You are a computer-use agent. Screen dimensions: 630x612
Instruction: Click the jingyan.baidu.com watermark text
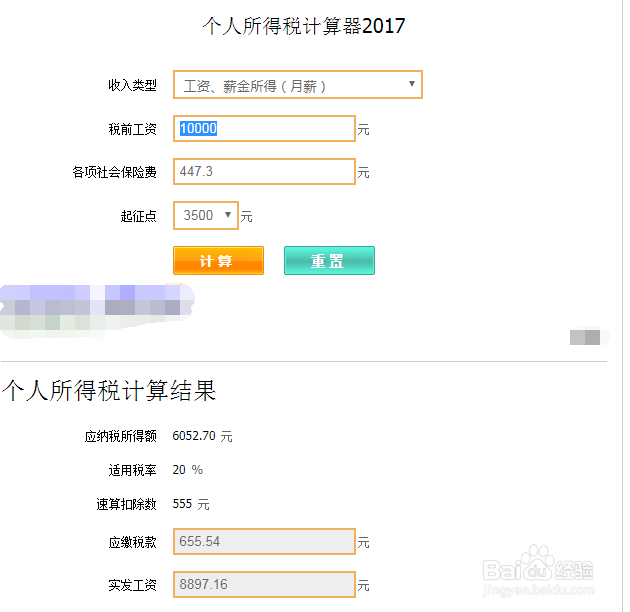pyautogui.click(x=538, y=590)
